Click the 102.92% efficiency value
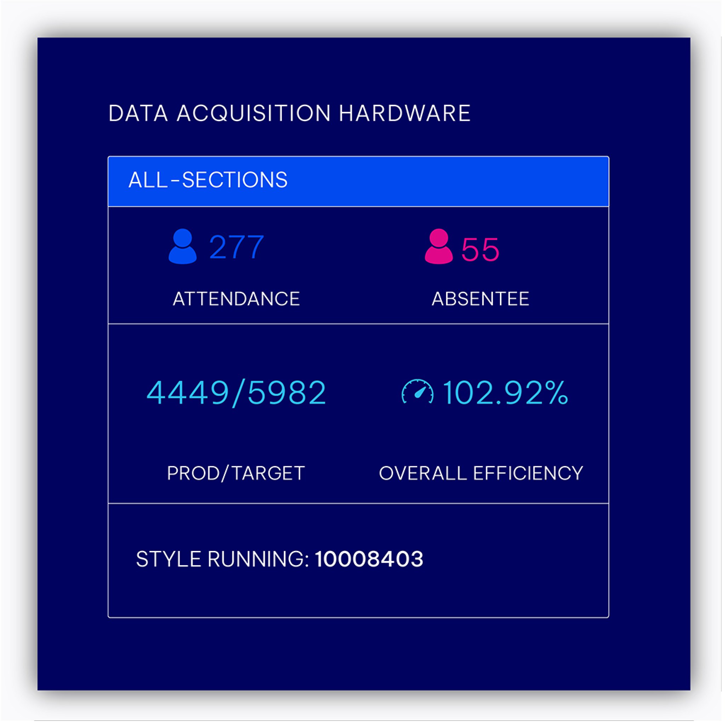Screen dimensions: 728x728 click(x=505, y=393)
